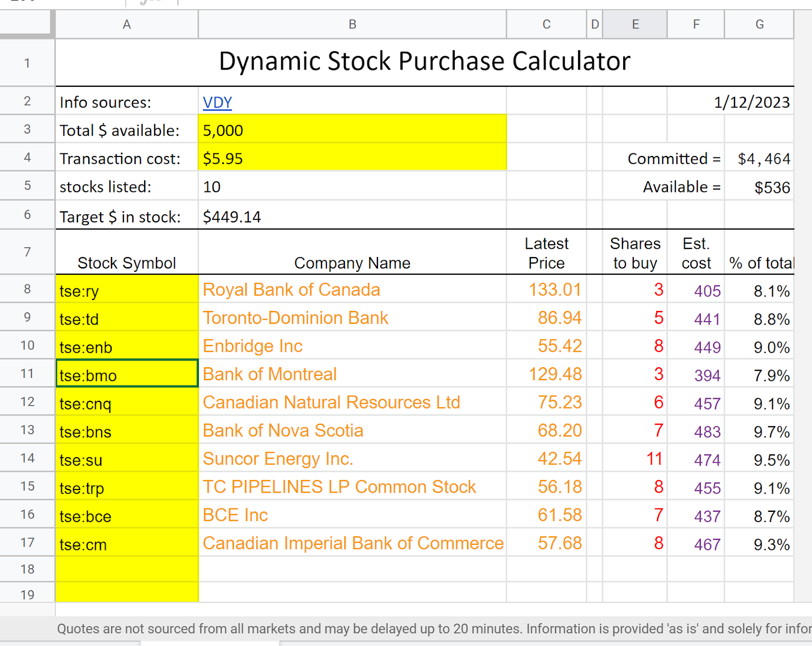Viewport: 812px width, 646px height.
Task: Select column E header
Action: (x=635, y=24)
